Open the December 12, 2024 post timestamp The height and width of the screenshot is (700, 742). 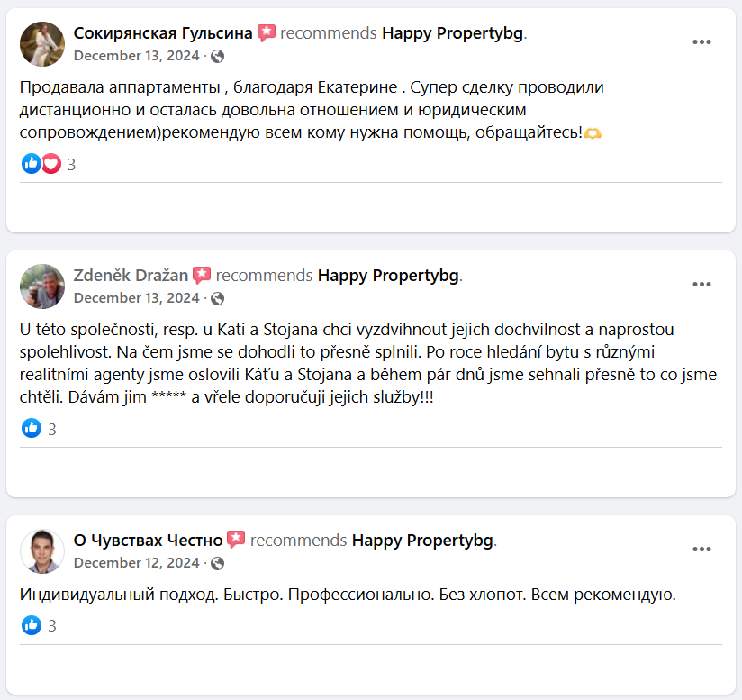(x=136, y=563)
